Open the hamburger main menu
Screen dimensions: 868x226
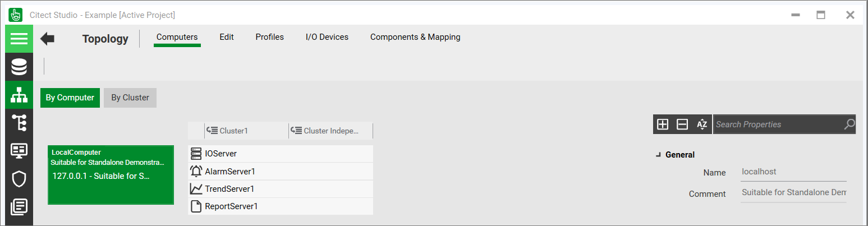coord(19,39)
